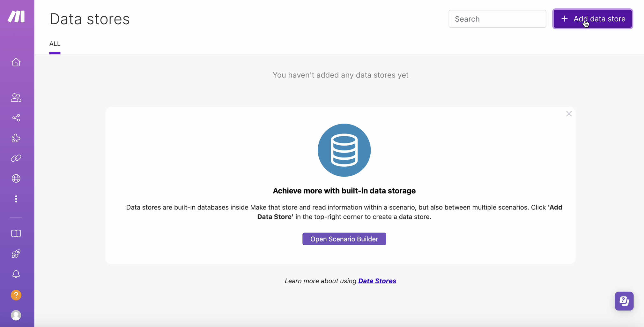Image resolution: width=644 pixels, height=327 pixels.
Task: Click the Open Scenario Builder button
Action: 344,239
